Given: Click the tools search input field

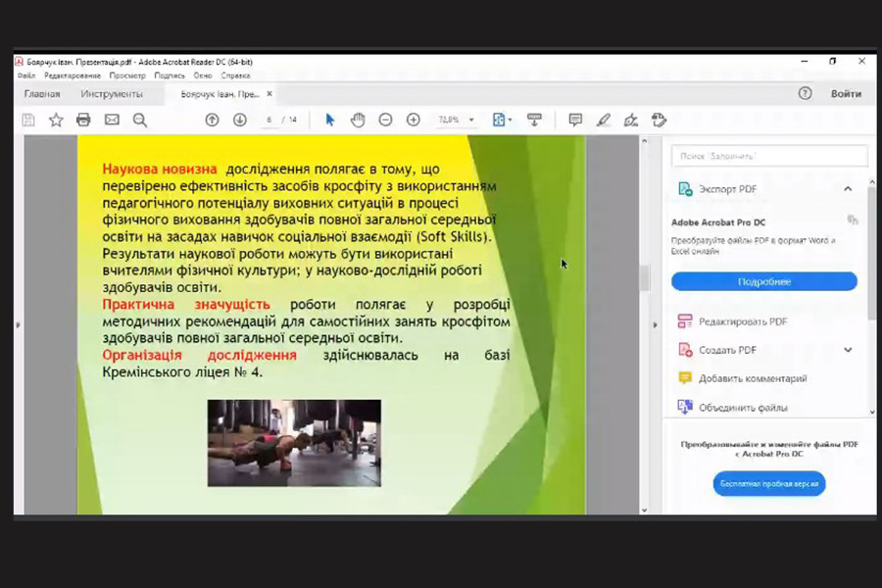Looking at the screenshot, I should 769,156.
